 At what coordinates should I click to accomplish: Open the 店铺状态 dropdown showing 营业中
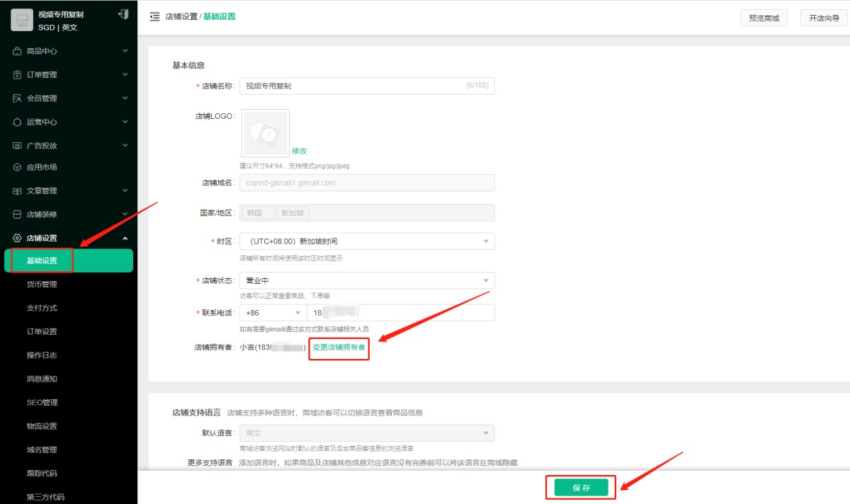(367, 280)
